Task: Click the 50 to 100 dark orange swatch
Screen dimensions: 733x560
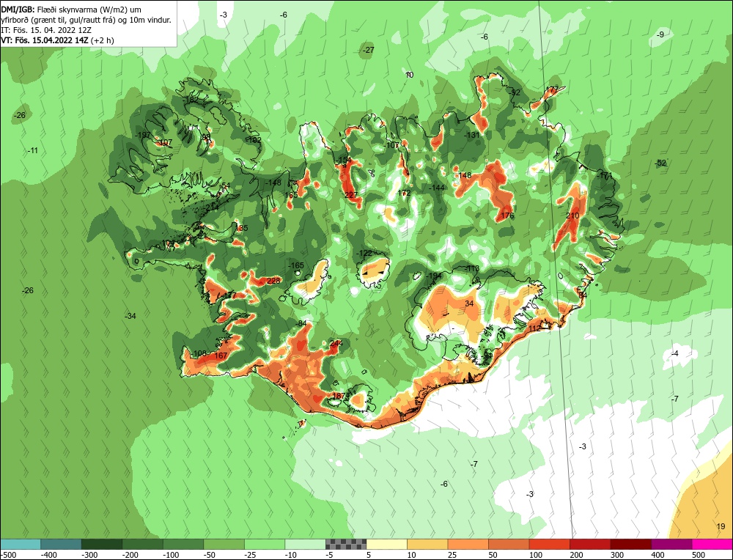Action: (x=509, y=544)
